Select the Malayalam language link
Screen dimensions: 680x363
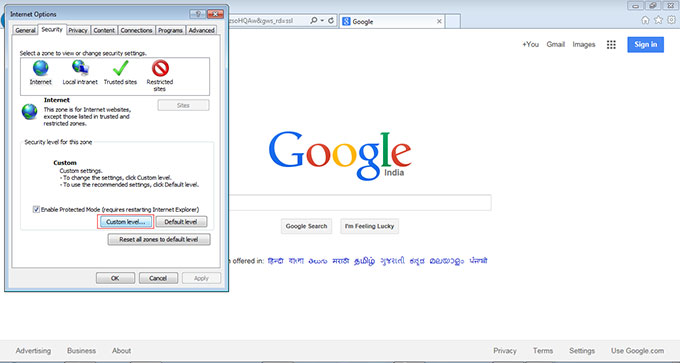[447, 261]
